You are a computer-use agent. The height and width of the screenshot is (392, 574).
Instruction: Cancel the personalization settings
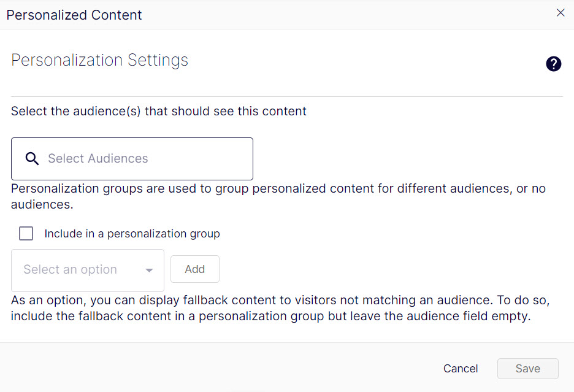tap(461, 369)
